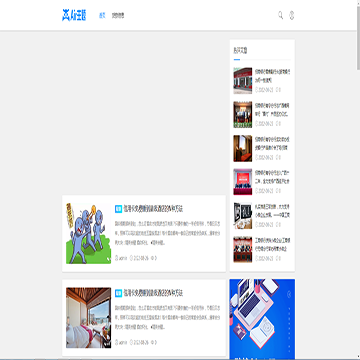Click the vertical page scrollbar thumb
This screenshot has height=360, width=360.
358,35
